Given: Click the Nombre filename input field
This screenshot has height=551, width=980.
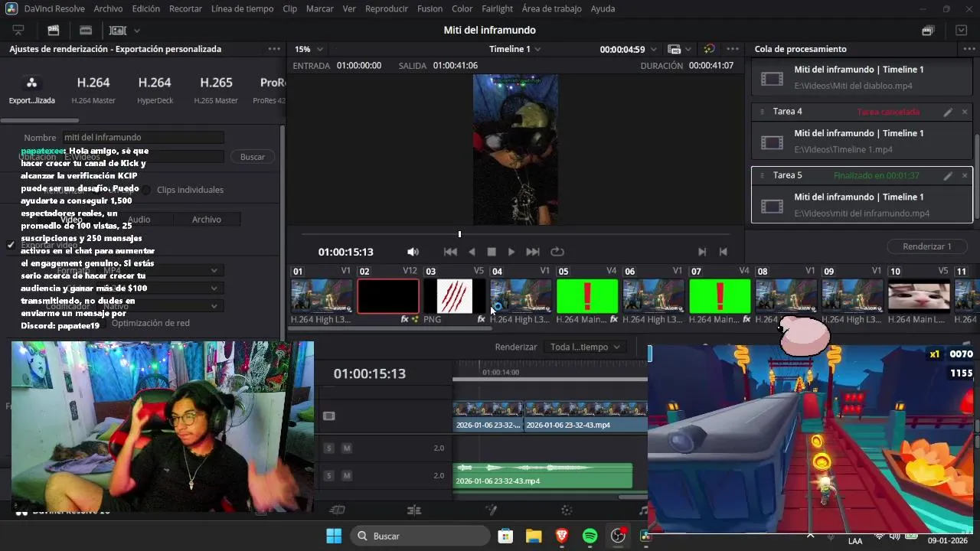Looking at the screenshot, I should [142, 138].
